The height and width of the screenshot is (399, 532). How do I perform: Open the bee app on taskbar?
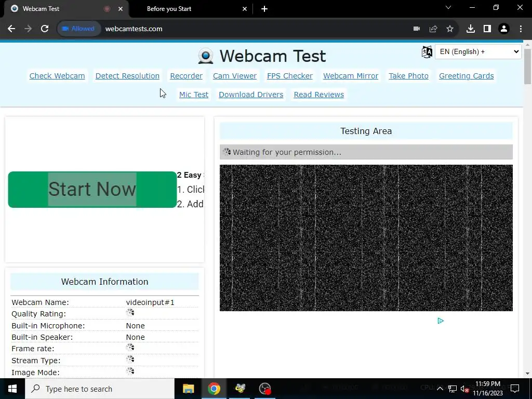pos(240,389)
